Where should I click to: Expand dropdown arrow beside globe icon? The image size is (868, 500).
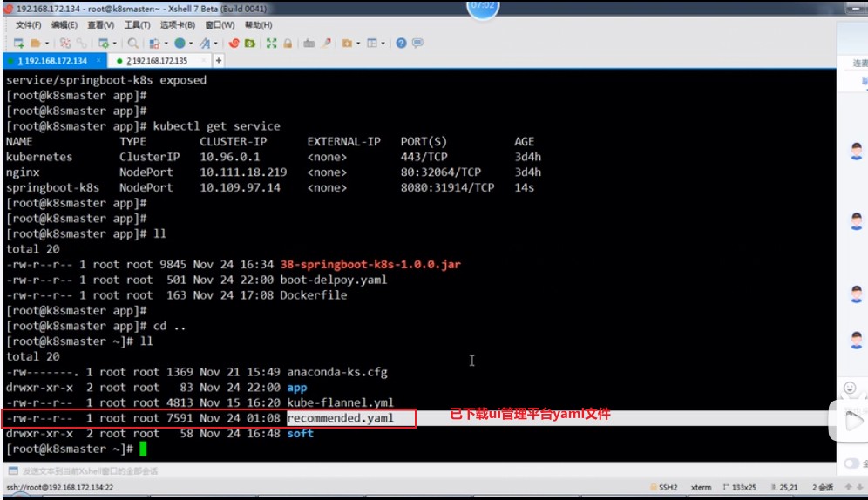pos(191,44)
